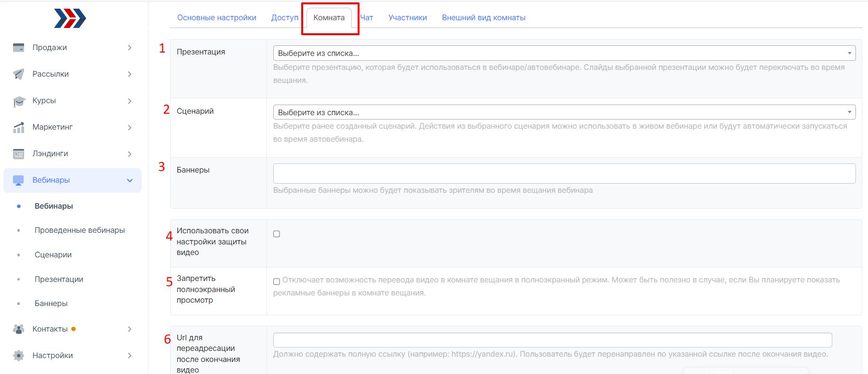Click the Настройки gear icon
Screen dimensions: 868x374
coord(19,356)
